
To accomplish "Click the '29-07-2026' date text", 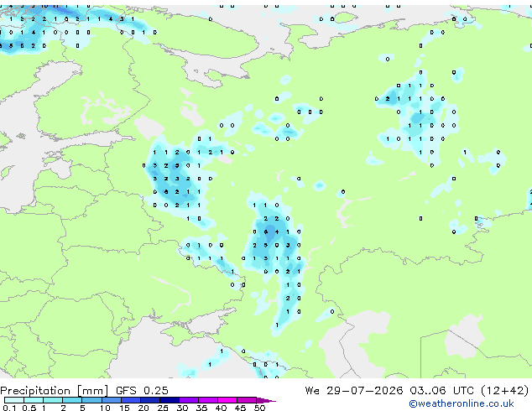I will [x=365, y=390].
